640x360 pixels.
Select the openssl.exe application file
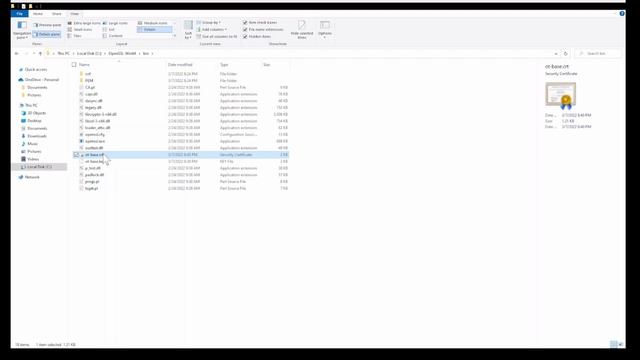(x=180, y=141)
